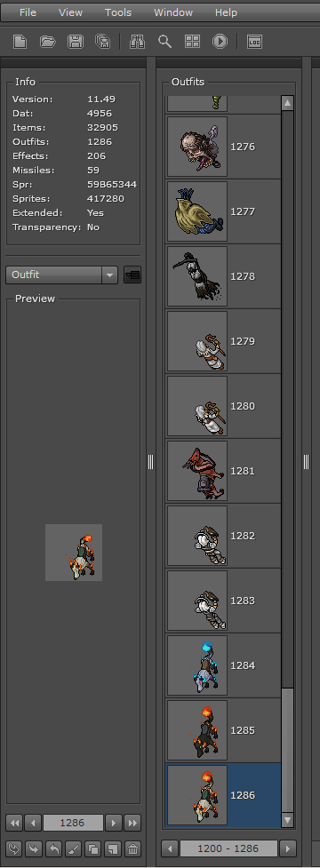Open the File menu
The width and height of the screenshot is (320, 868).
28,12
